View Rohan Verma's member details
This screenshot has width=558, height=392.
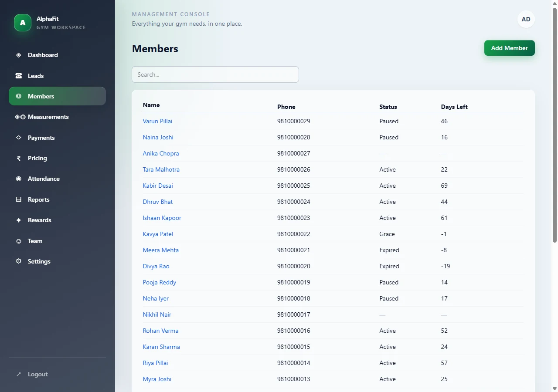coord(161,331)
